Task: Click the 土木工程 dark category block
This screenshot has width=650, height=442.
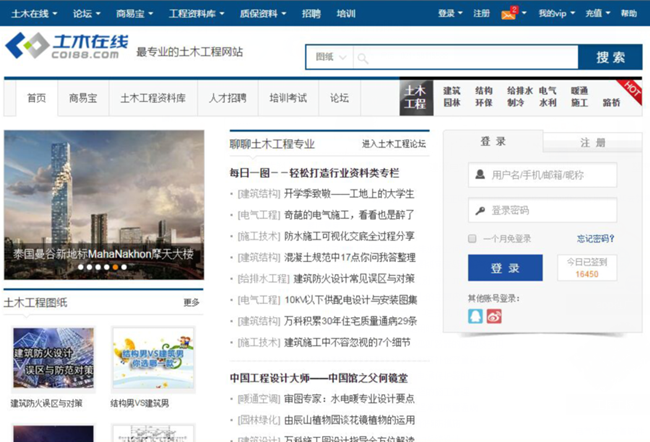Action: [416, 97]
